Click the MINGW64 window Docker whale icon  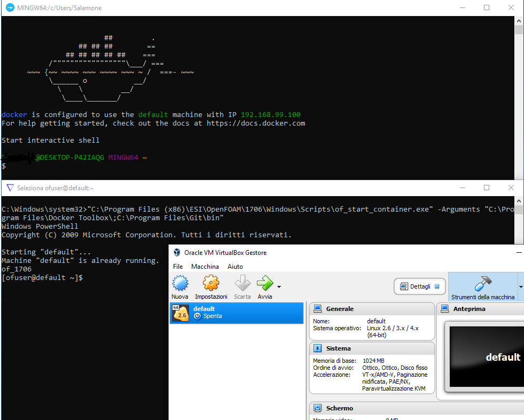pos(10,7)
